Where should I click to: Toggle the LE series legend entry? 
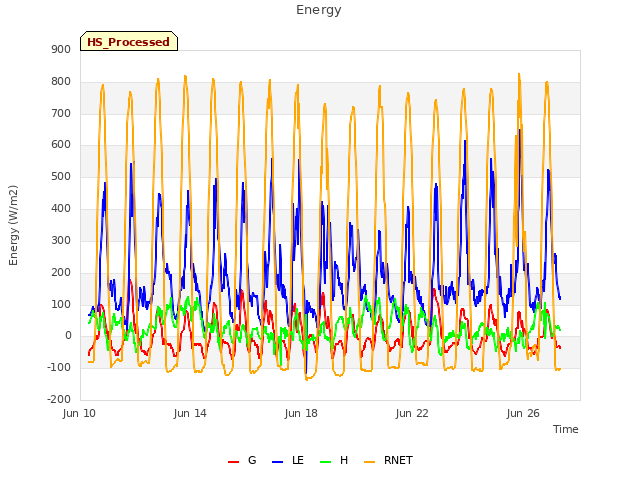coord(288,460)
